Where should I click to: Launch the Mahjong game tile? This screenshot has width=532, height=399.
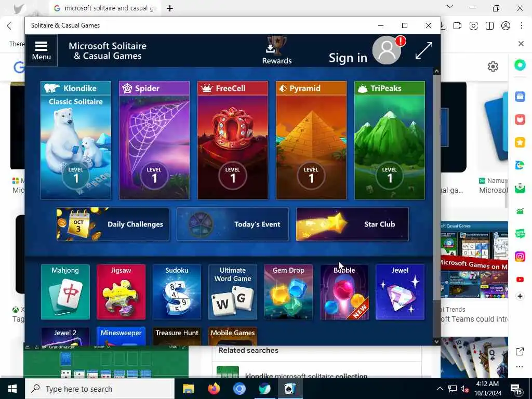65,292
